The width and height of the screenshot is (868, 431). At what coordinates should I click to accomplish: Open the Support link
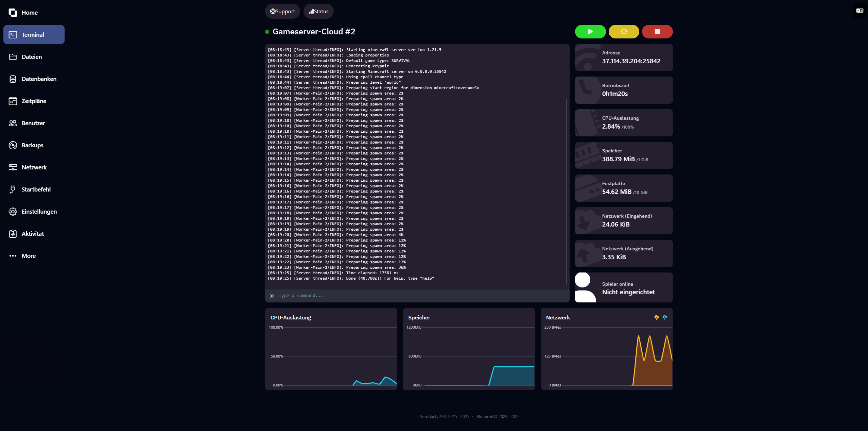tap(282, 12)
